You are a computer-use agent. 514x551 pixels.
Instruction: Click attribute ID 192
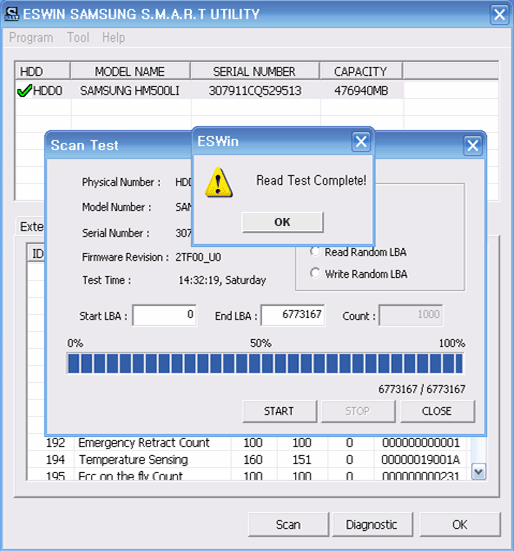(55, 443)
